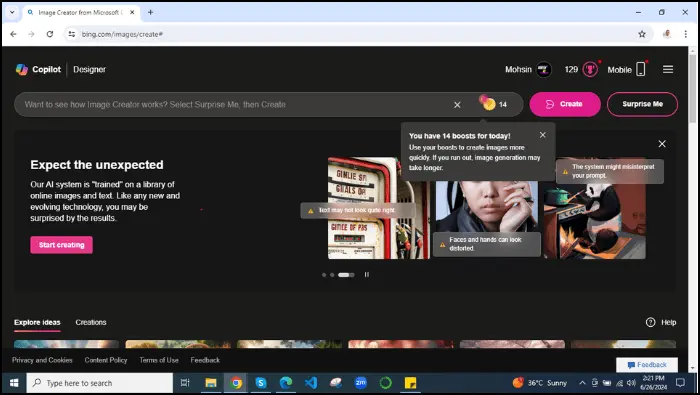Open Microsoft Edge from taskbar
Image resolution: width=700 pixels, height=395 pixels.
[286, 383]
